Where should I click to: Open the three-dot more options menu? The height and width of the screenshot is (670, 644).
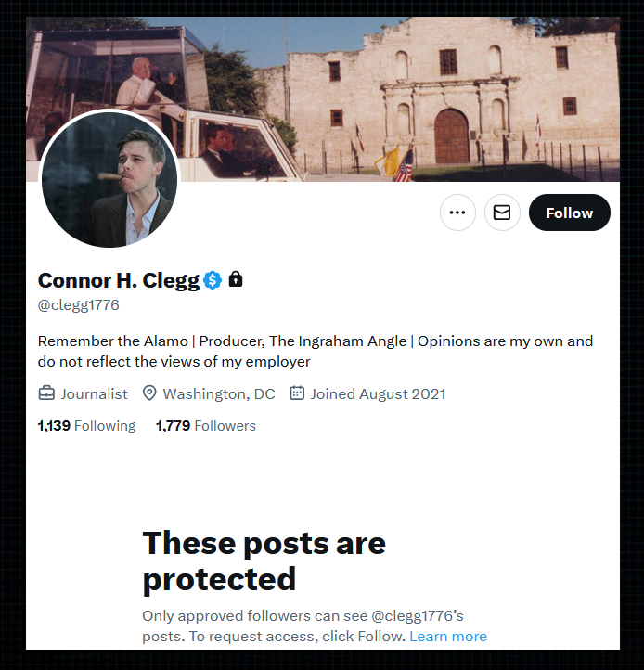[457, 213]
